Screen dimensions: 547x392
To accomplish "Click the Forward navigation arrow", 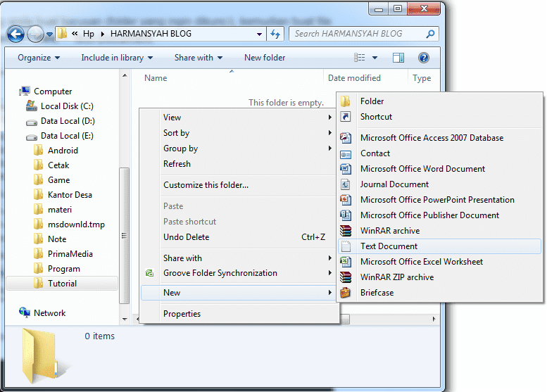I will 35,34.
